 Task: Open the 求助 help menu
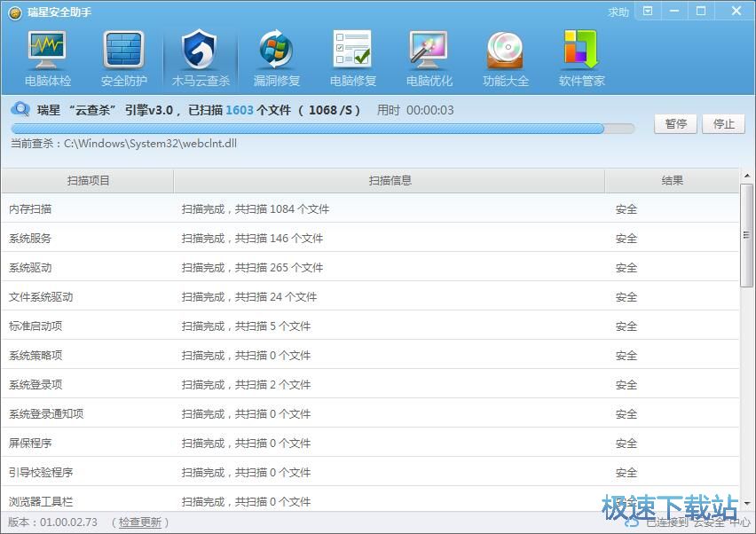pos(621,12)
